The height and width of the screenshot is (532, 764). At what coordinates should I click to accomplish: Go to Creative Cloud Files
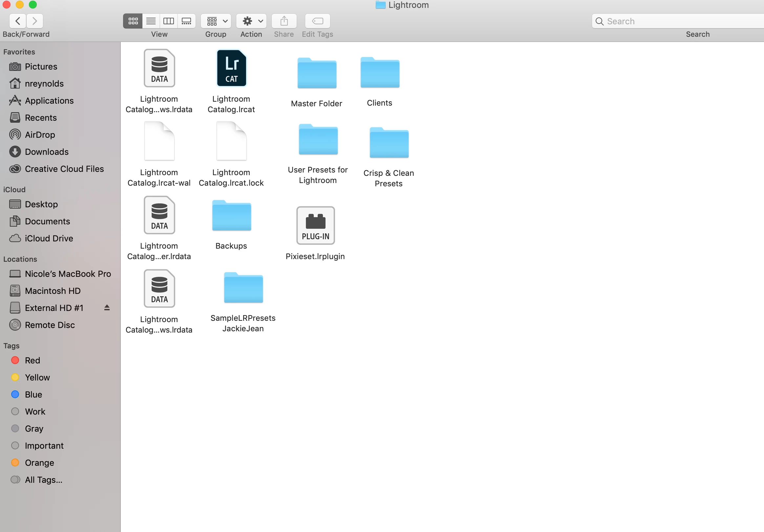64,169
